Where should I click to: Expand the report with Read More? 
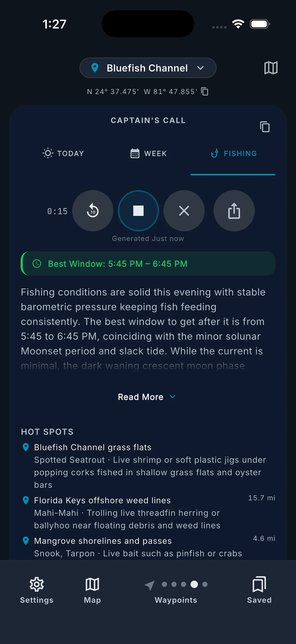click(147, 397)
